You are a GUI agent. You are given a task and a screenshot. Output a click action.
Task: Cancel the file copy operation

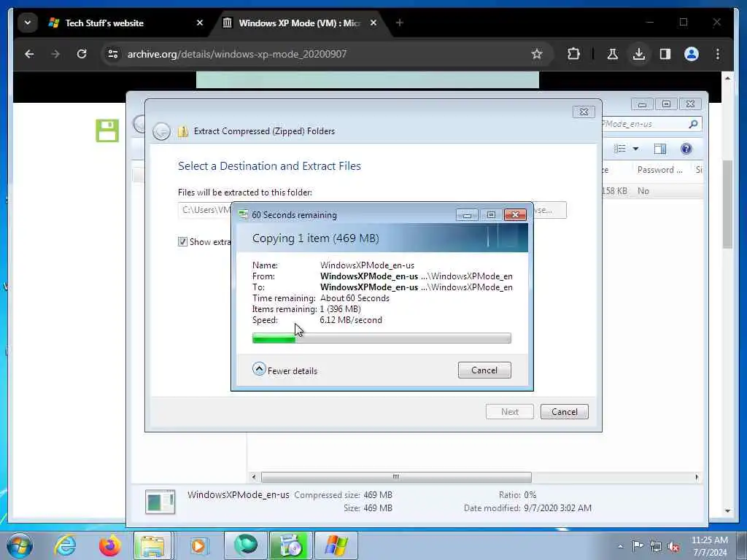pos(484,370)
